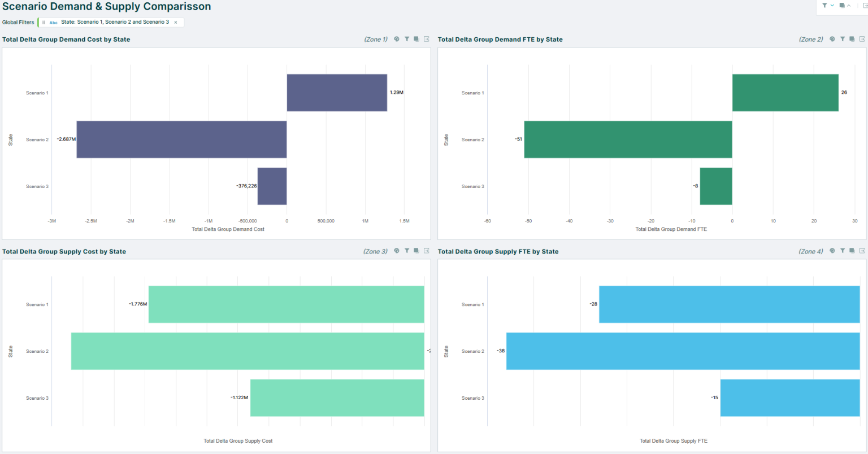Remove the State scenario filter with the X

(175, 23)
